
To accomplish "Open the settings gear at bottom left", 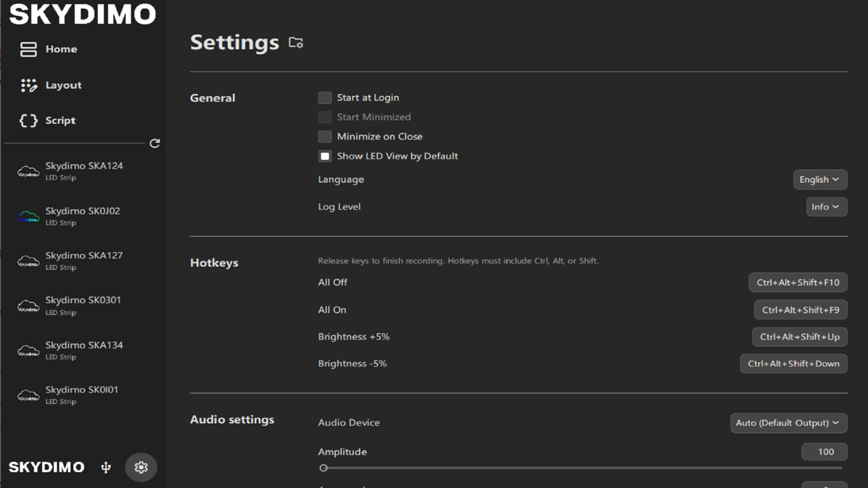I will pyautogui.click(x=141, y=467).
